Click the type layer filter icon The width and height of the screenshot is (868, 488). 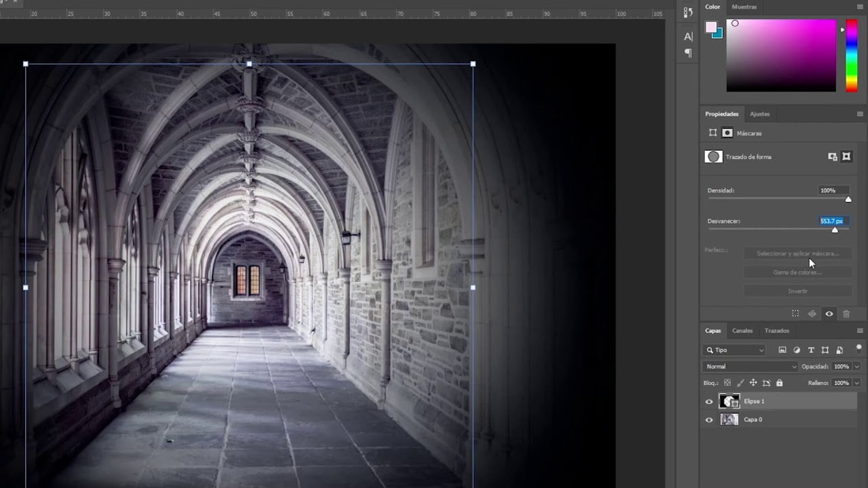point(811,350)
